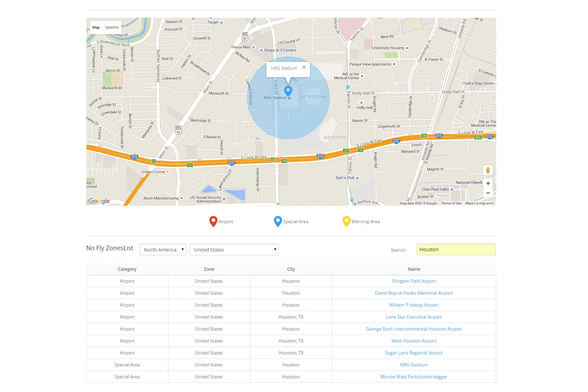Click the Sam's Club shop marker

click(357, 178)
